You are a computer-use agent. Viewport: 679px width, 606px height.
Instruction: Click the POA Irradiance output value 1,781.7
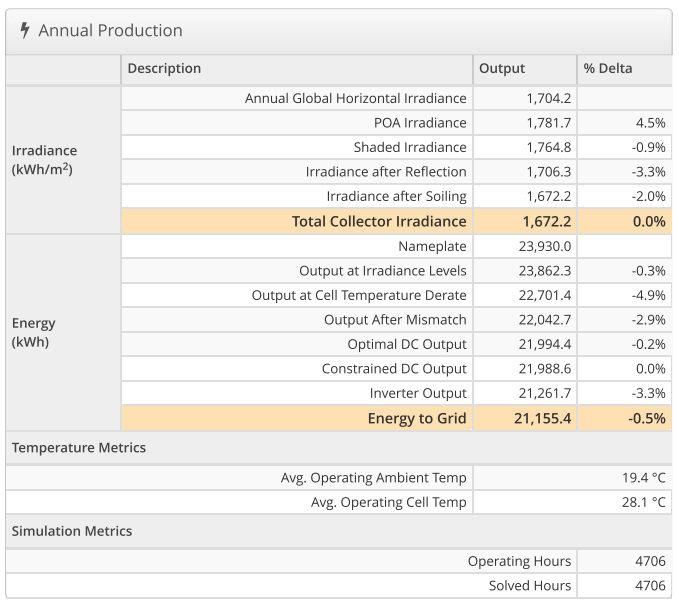(x=549, y=123)
